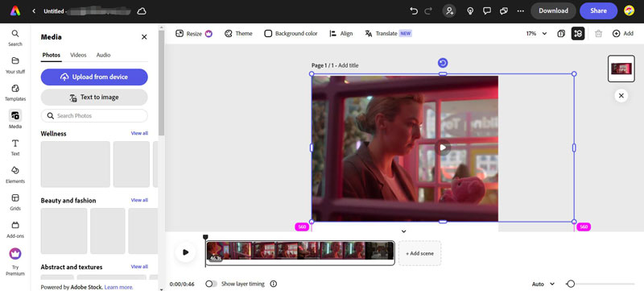View all Wellness photos
Image resolution: width=644 pixels, height=291 pixels.
point(139,133)
